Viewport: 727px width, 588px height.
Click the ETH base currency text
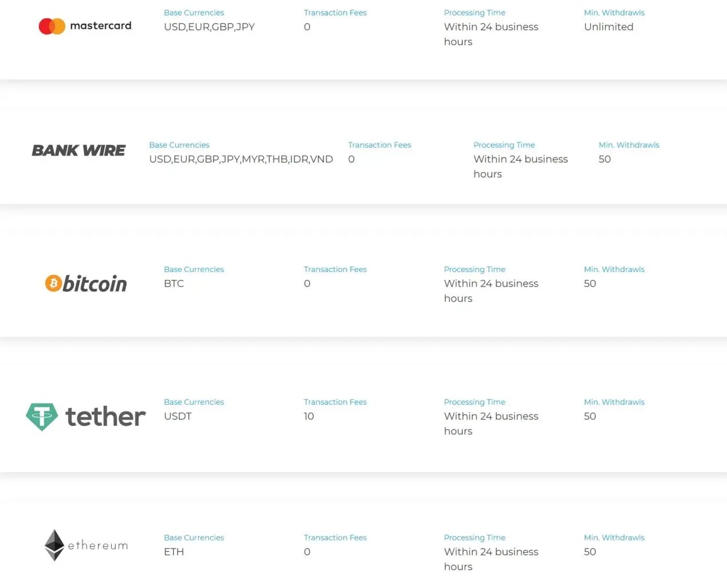coord(174,552)
